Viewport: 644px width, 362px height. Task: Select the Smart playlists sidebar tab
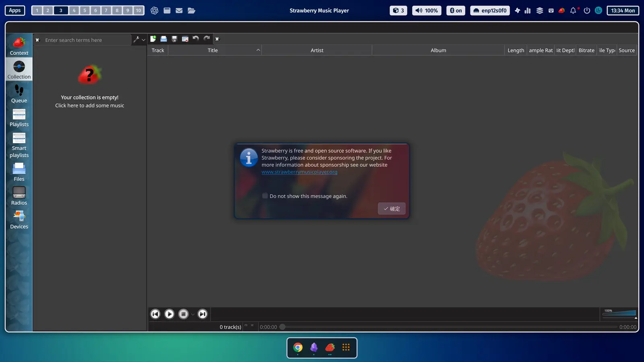(x=19, y=145)
